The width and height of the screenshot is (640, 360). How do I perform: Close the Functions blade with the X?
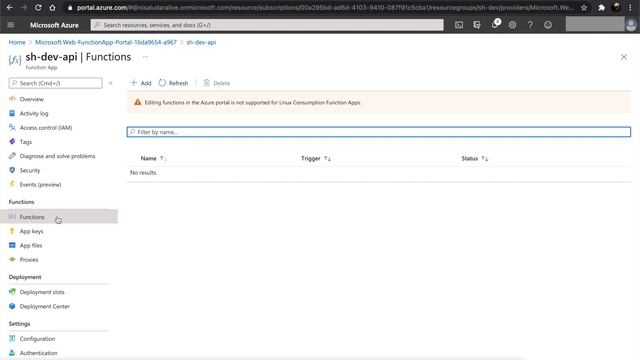(x=624, y=57)
